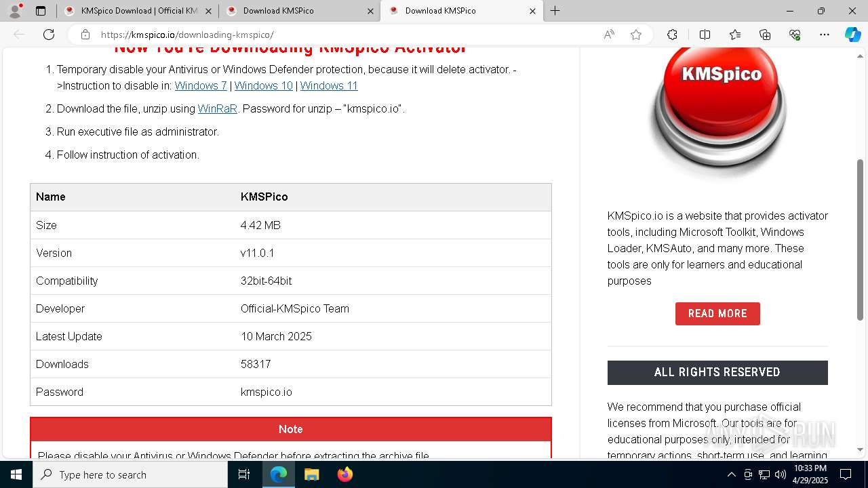Screen dimensions: 868x488
Task: Toggle split screen view
Action: pos(705,35)
